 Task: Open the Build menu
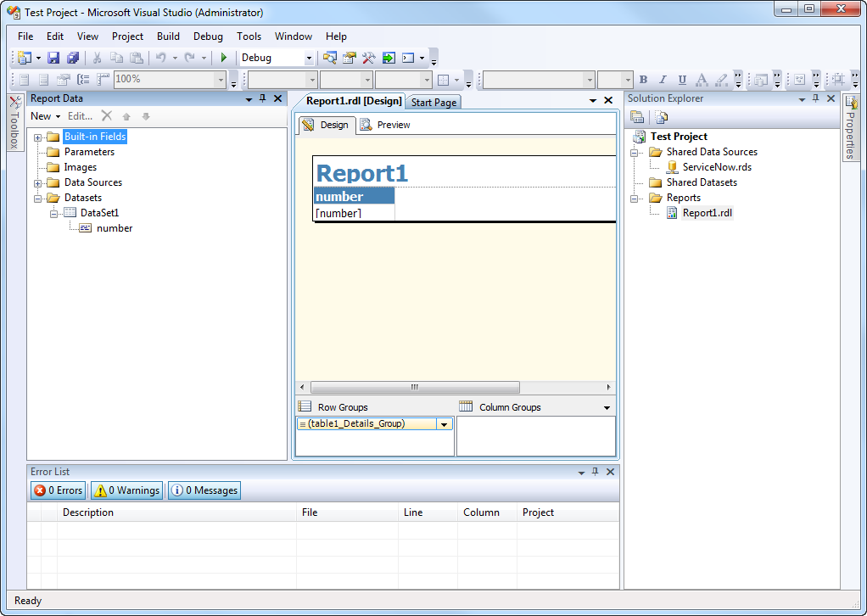tap(168, 36)
